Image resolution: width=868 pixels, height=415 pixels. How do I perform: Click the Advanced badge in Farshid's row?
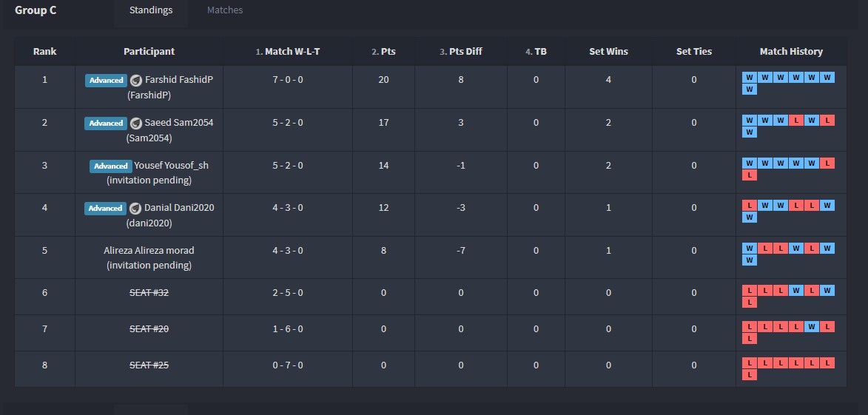click(106, 80)
